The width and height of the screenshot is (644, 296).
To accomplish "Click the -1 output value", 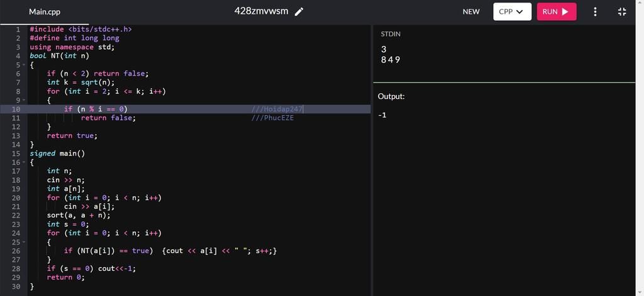I will (x=382, y=115).
